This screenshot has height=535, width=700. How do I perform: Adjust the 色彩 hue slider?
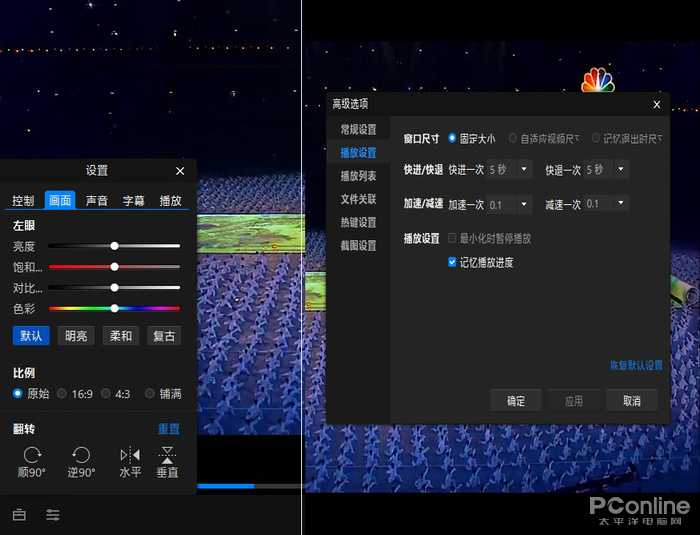pos(114,308)
